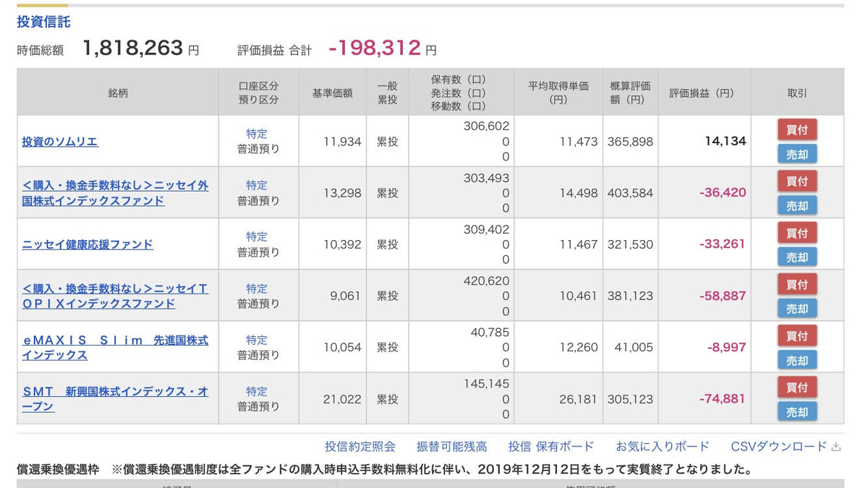Click the 平均取得単価 column header
The image size is (868, 488).
tap(558, 93)
